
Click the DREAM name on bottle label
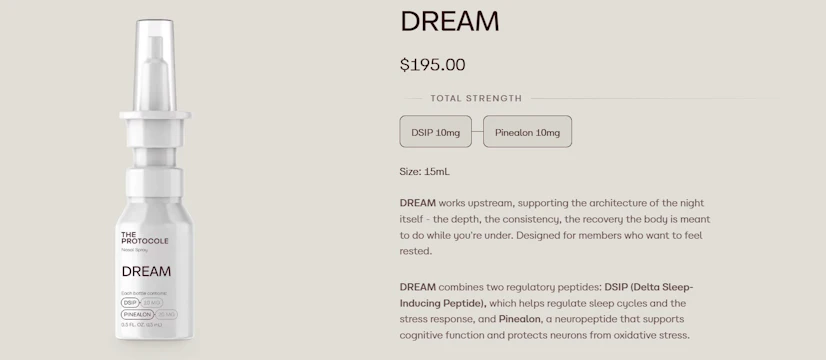146,271
